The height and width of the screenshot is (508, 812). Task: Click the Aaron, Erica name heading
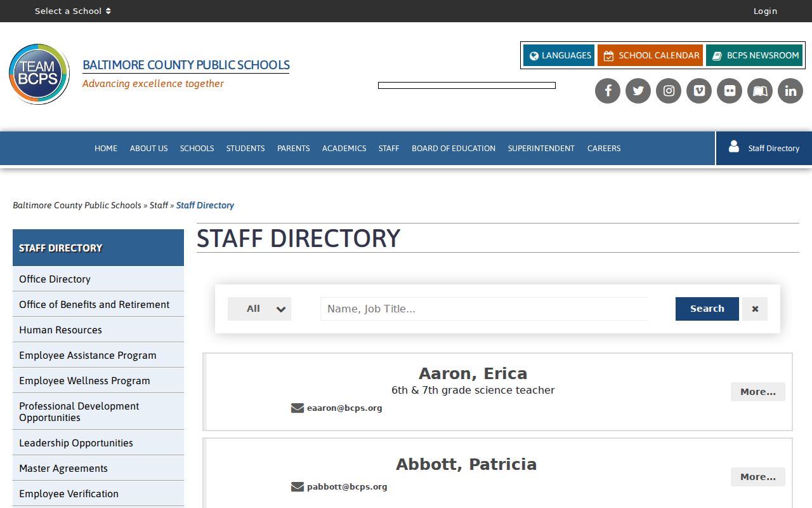coord(473,373)
